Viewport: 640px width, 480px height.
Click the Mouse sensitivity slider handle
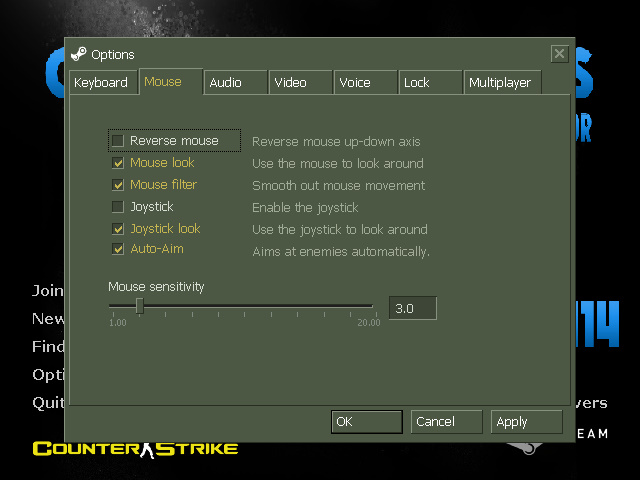click(140, 307)
